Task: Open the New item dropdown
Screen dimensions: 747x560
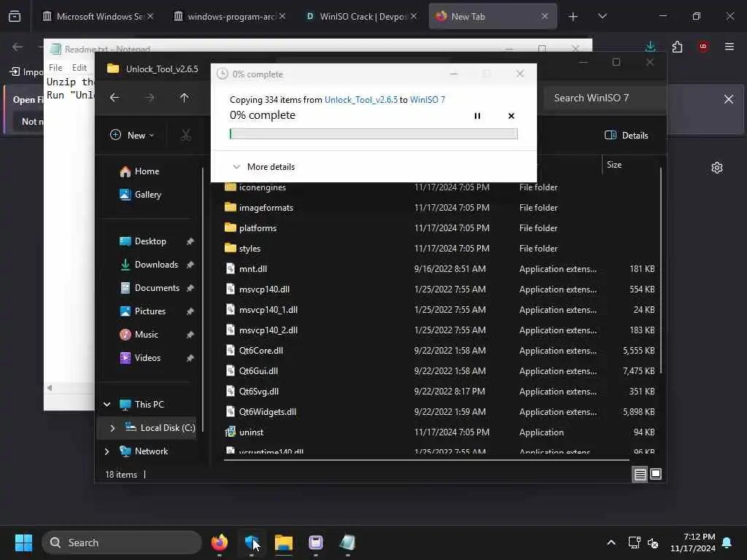Action: point(133,135)
